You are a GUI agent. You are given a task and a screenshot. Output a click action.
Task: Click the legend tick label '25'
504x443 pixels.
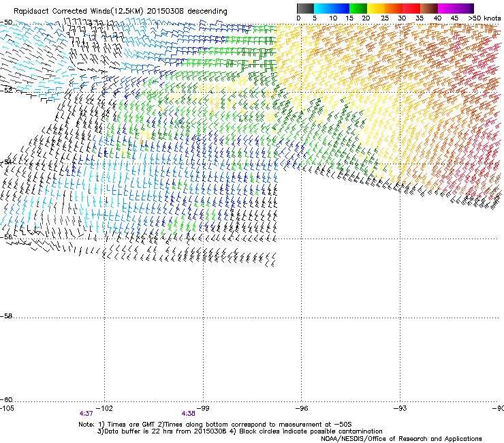click(x=385, y=18)
